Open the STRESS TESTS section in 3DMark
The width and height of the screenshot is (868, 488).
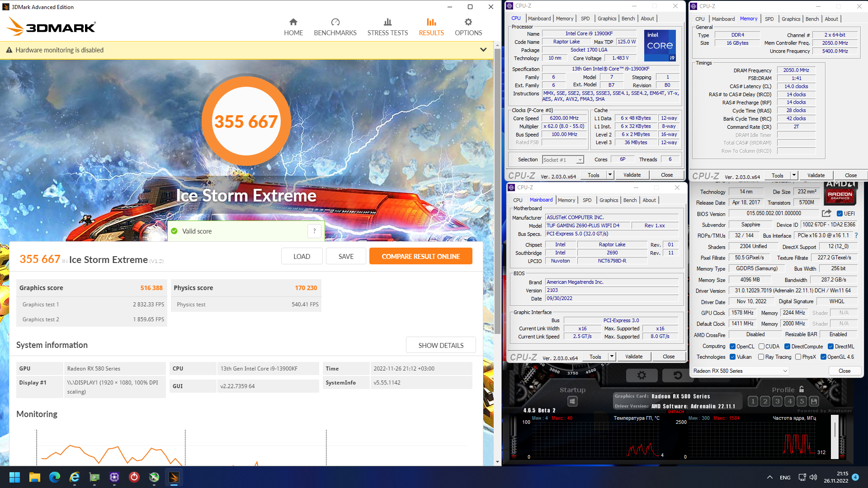[x=387, y=27]
